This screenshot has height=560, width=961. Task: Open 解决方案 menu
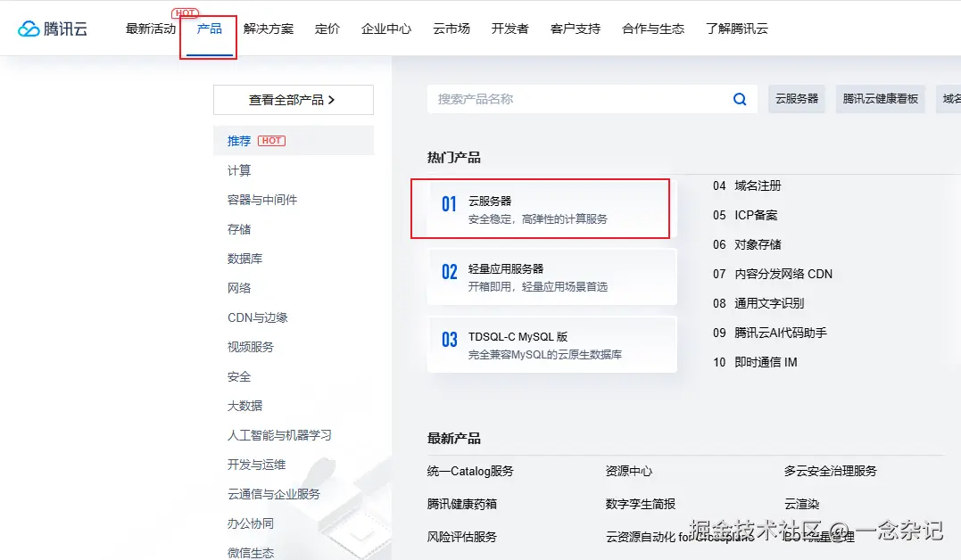[269, 29]
